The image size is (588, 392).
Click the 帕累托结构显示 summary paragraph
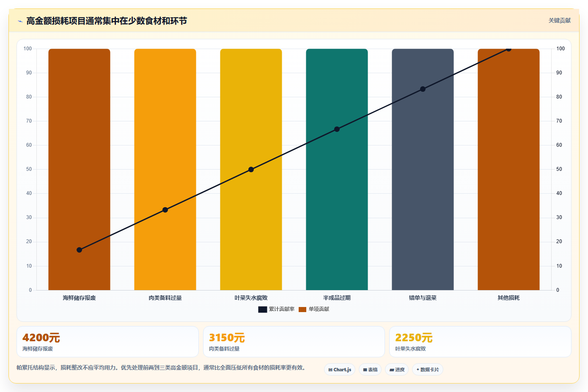click(x=161, y=367)
